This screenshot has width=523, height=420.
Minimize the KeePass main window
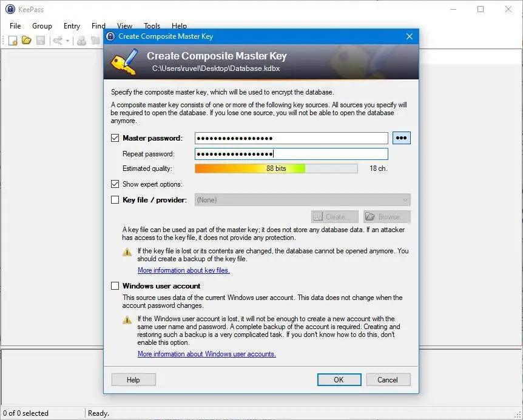(453, 9)
